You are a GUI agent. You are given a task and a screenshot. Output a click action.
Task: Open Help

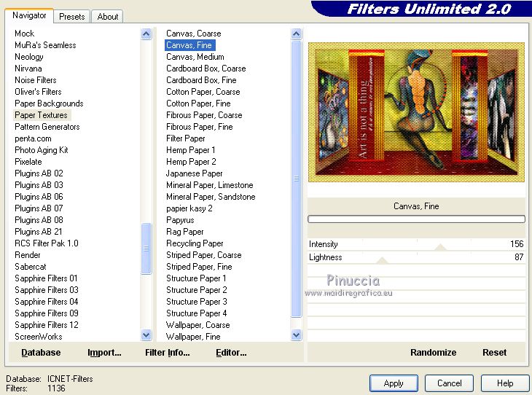coord(505,383)
